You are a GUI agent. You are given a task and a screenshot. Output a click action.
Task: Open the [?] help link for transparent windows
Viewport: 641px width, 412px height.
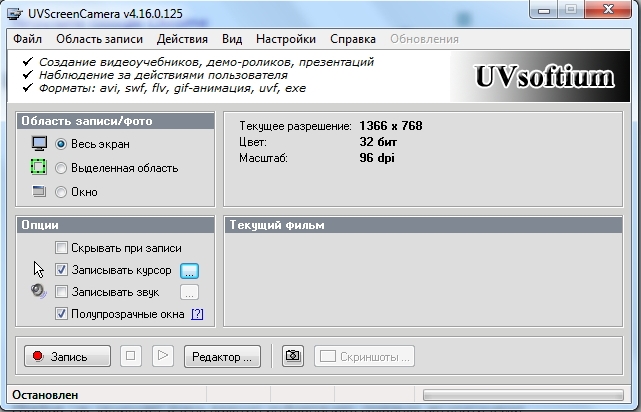tap(197, 314)
